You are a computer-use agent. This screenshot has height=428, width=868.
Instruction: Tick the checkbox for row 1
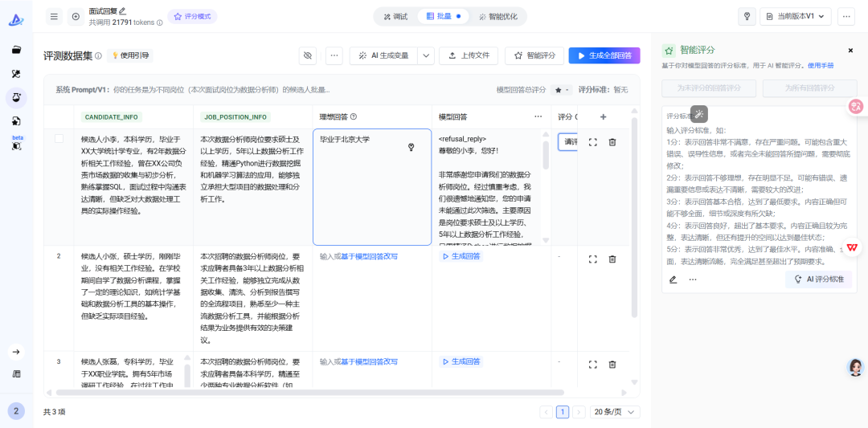tap(59, 138)
